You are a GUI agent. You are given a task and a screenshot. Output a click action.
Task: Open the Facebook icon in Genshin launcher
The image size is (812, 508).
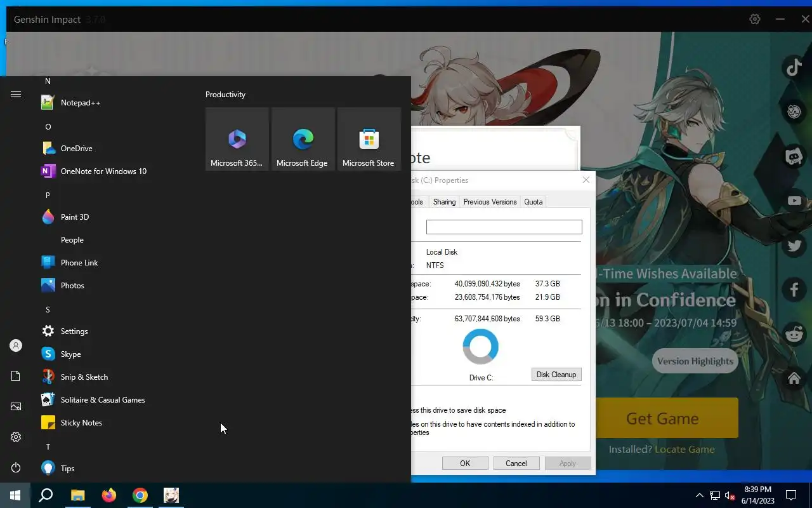click(794, 290)
